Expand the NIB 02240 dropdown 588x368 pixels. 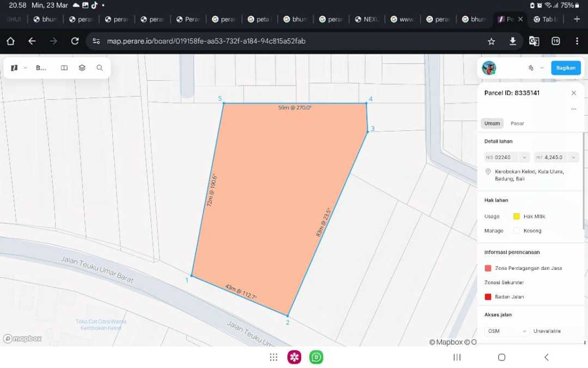click(x=524, y=157)
